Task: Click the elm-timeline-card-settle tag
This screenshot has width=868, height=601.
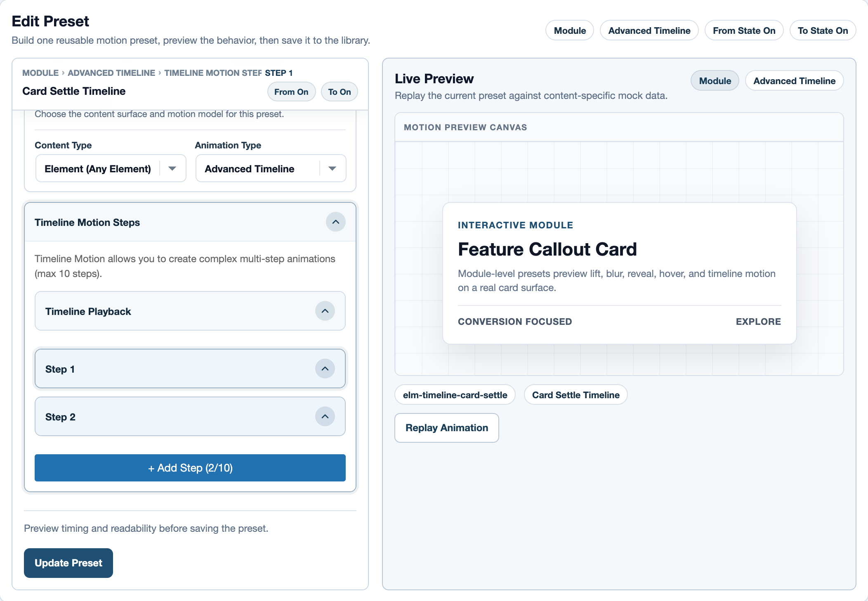Action: pos(455,395)
